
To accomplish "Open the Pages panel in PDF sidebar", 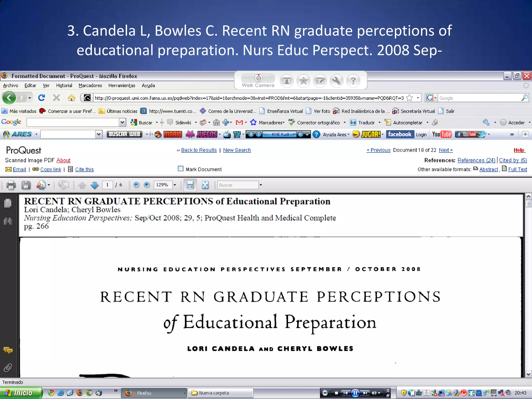I will click(8, 203).
